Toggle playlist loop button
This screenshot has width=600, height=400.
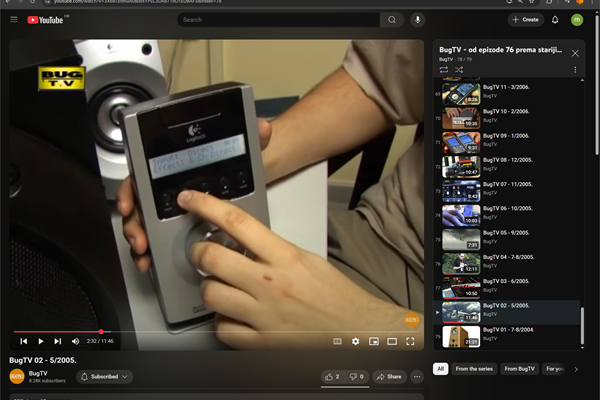tap(443, 70)
